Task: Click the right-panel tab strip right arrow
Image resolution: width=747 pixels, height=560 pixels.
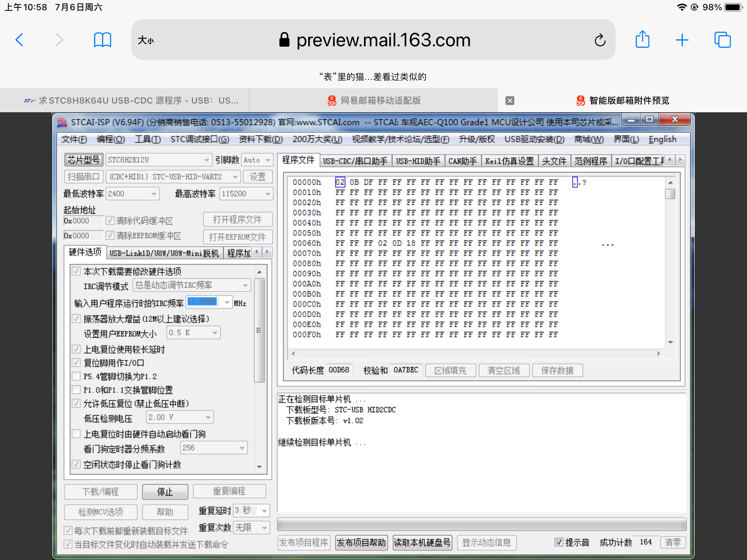Action: [x=680, y=160]
